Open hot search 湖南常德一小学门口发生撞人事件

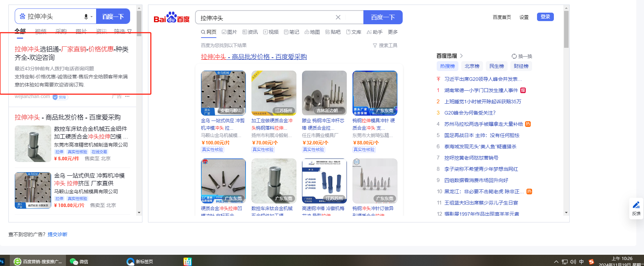click(481, 90)
